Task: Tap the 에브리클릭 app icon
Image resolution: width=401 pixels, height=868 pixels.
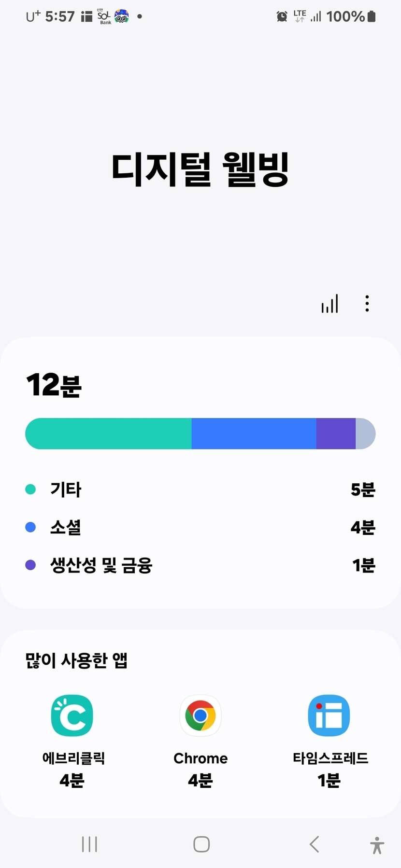Action: (72, 715)
